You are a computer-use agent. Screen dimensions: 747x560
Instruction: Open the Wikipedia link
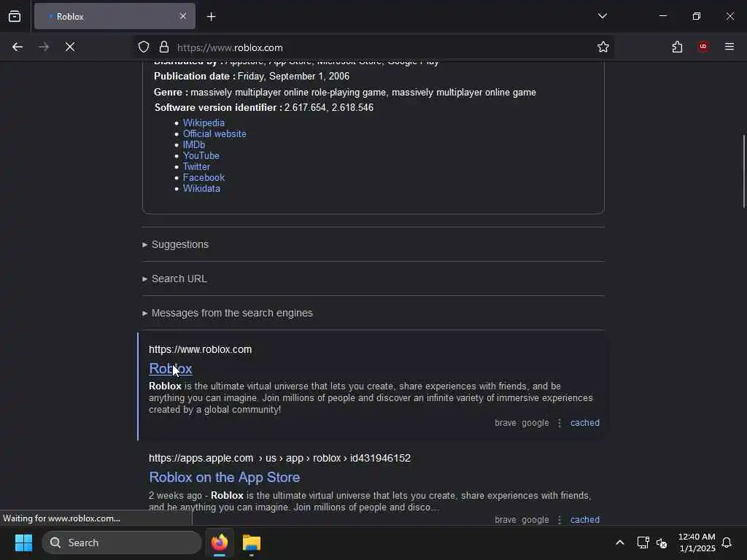point(204,122)
